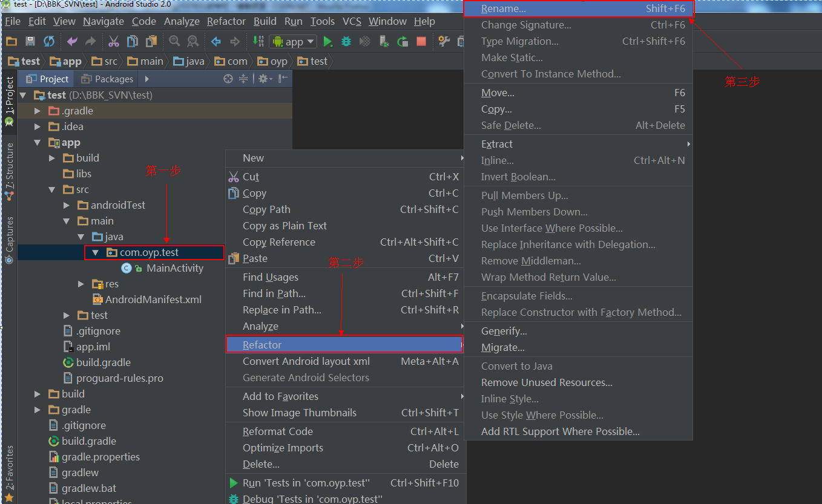Collapse the app module node

(38, 142)
